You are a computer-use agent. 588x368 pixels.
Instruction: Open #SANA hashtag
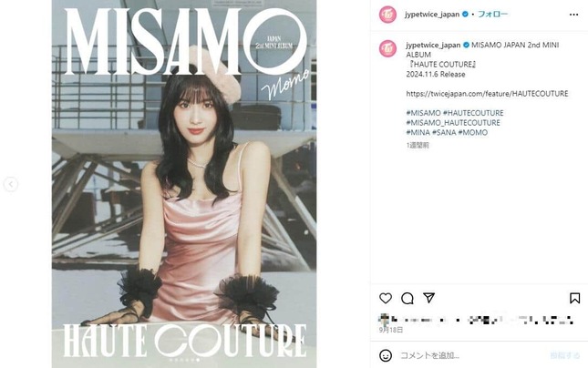[x=444, y=132]
